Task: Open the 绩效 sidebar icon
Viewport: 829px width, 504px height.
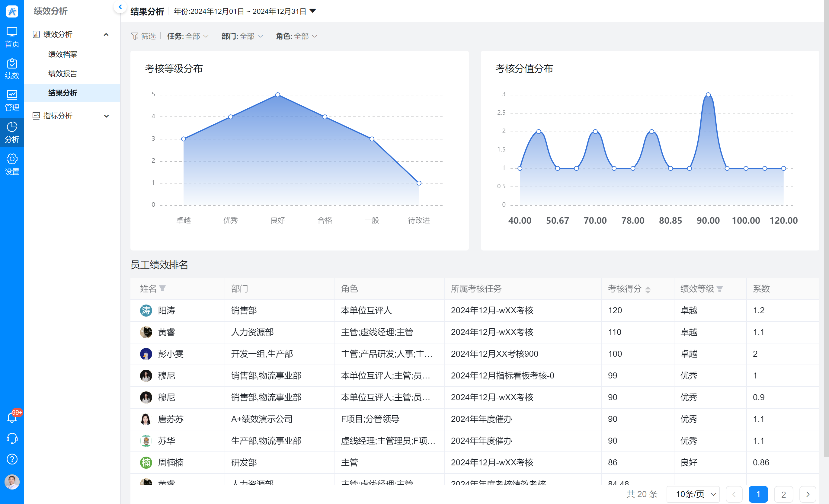Action: pos(12,69)
